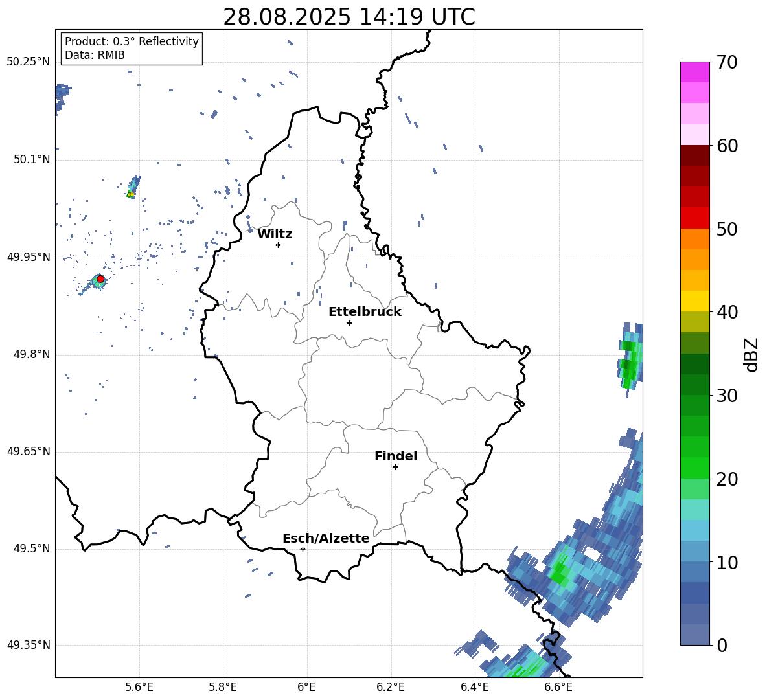This screenshot has width=767, height=700.
Task: Click the 50.1°N latitude label
Action: [32, 159]
